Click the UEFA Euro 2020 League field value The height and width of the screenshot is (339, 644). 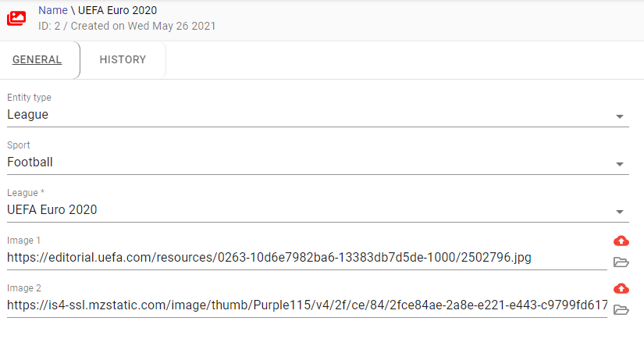52,210
